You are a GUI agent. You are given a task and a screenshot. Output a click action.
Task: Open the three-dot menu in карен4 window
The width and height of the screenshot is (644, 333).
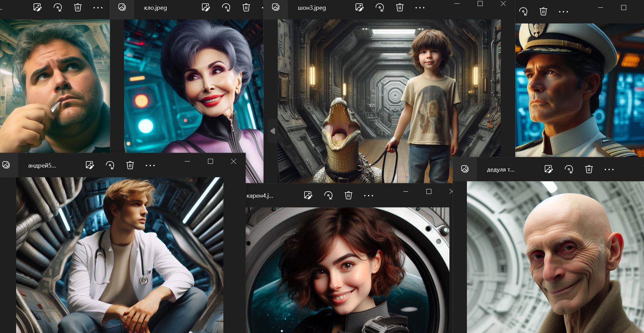(369, 195)
